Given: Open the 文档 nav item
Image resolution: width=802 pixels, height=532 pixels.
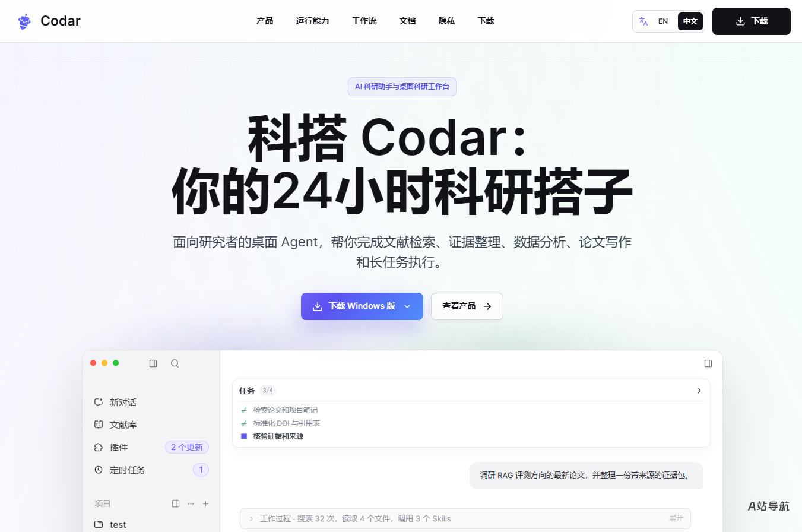Looking at the screenshot, I should pos(408,21).
